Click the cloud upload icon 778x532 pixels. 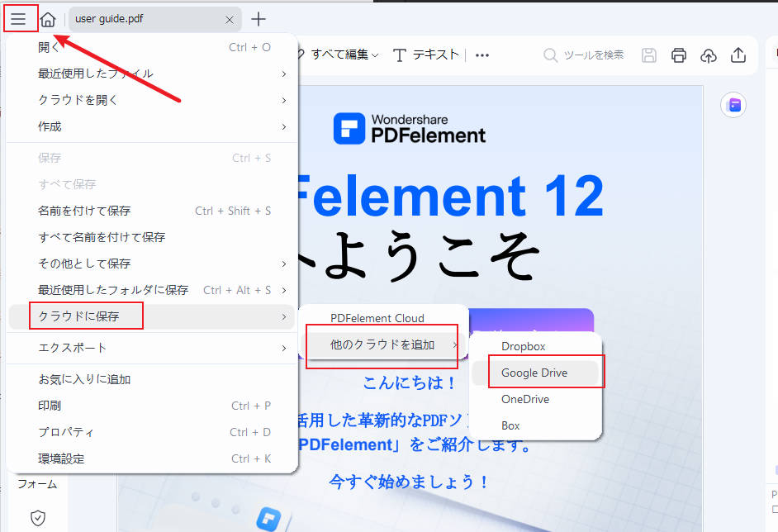pyautogui.click(x=709, y=55)
